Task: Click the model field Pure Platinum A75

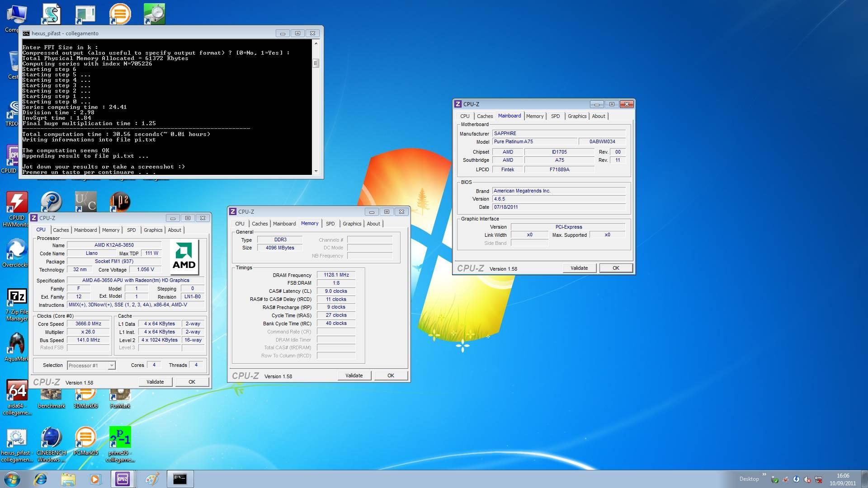Action: 535,141
